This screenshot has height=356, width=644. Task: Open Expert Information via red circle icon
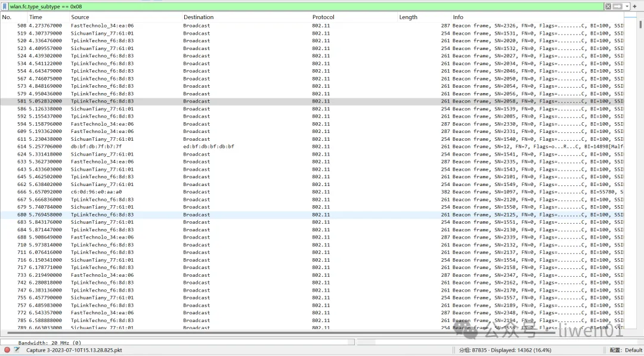click(7, 350)
